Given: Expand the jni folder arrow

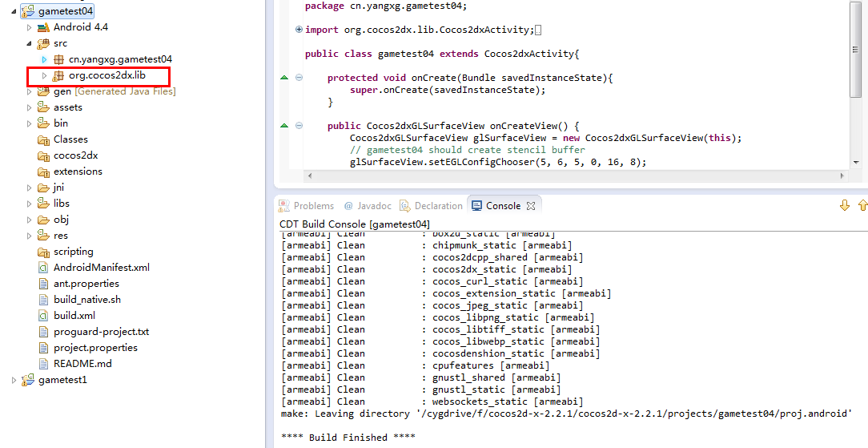Looking at the screenshot, I should click(x=30, y=188).
